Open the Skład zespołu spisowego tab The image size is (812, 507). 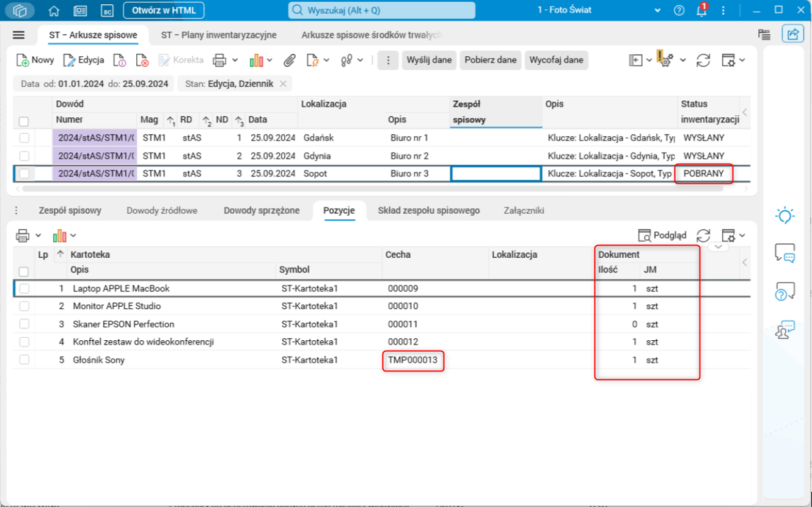(428, 211)
